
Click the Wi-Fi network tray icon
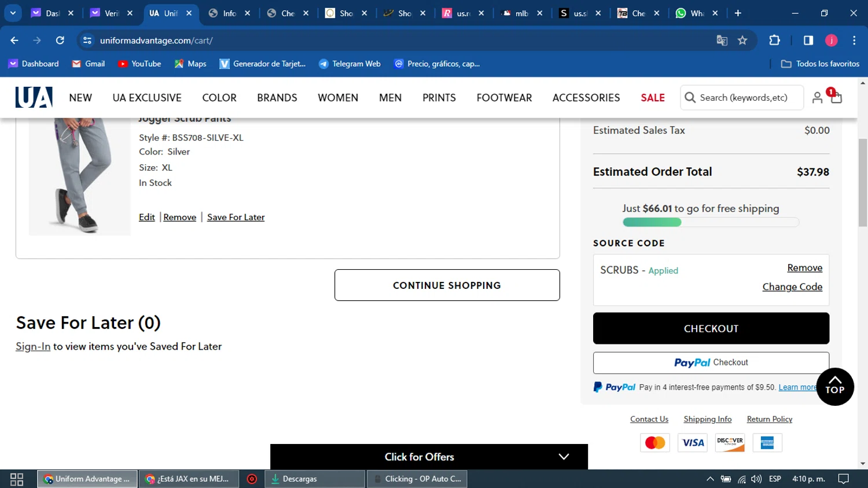click(x=742, y=479)
